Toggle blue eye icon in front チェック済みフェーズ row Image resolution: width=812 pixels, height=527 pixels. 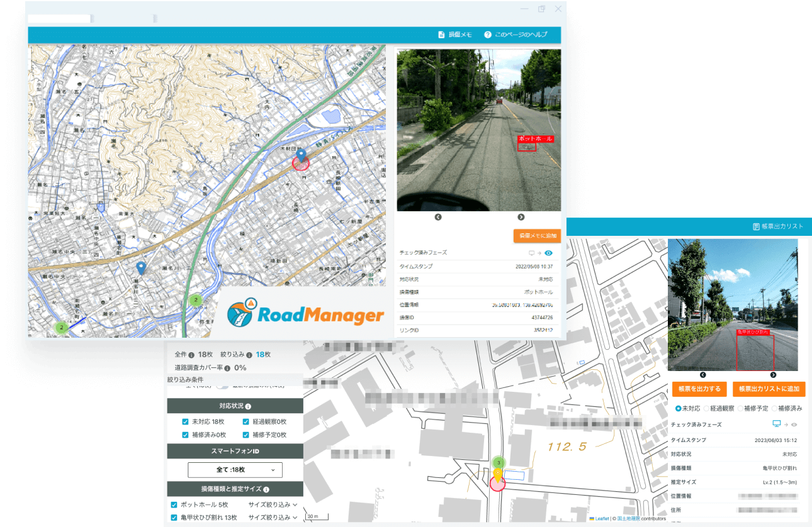tap(548, 253)
